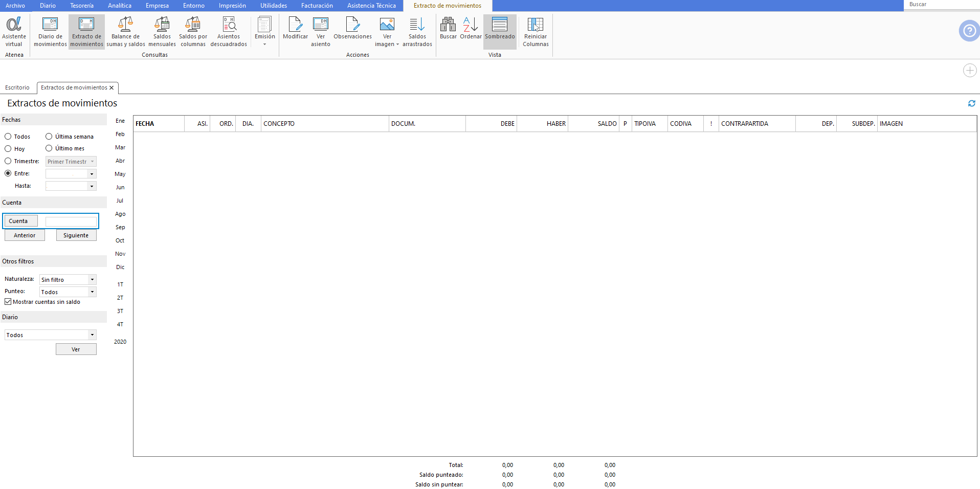The image size is (980, 489).
Task: Select the Hoy radio button
Action: tap(8, 149)
